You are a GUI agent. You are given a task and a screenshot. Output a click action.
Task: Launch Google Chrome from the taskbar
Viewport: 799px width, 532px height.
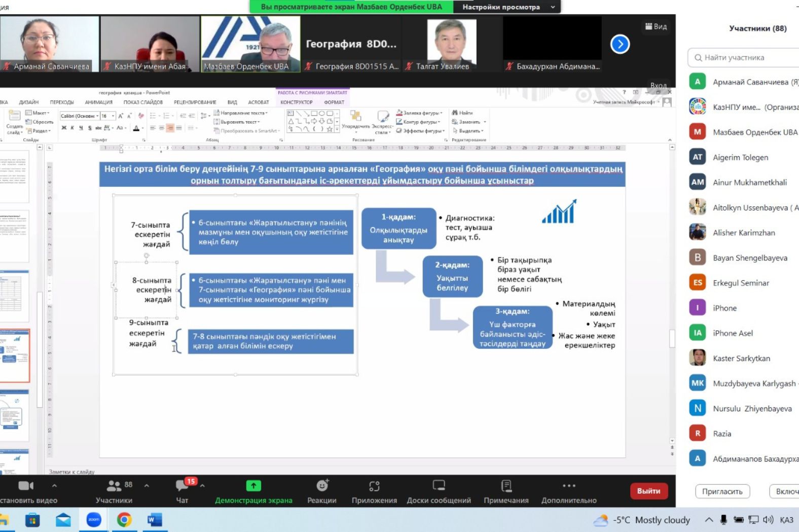pos(124,520)
